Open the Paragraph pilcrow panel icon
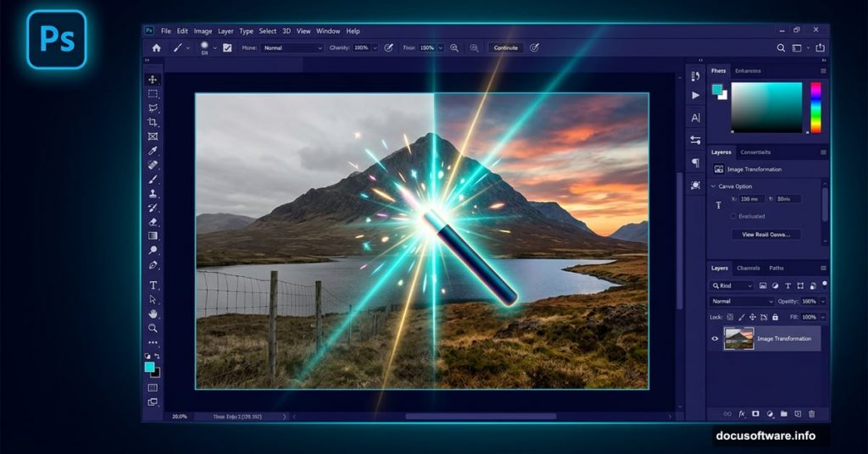Image resolution: width=868 pixels, height=454 pixels. coord(696,163)
